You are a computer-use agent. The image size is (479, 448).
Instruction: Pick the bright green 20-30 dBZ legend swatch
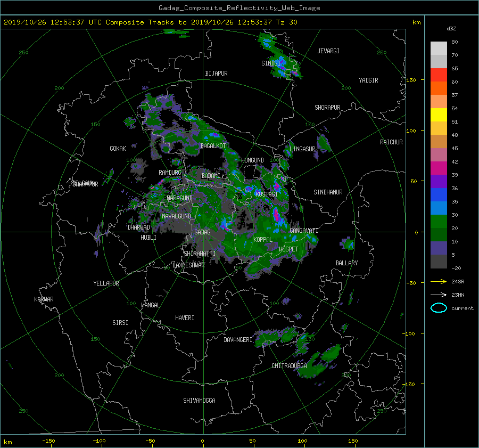439,222
